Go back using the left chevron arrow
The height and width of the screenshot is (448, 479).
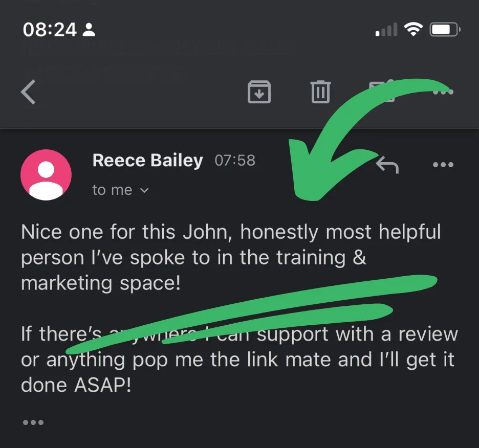tap(29, 92)
